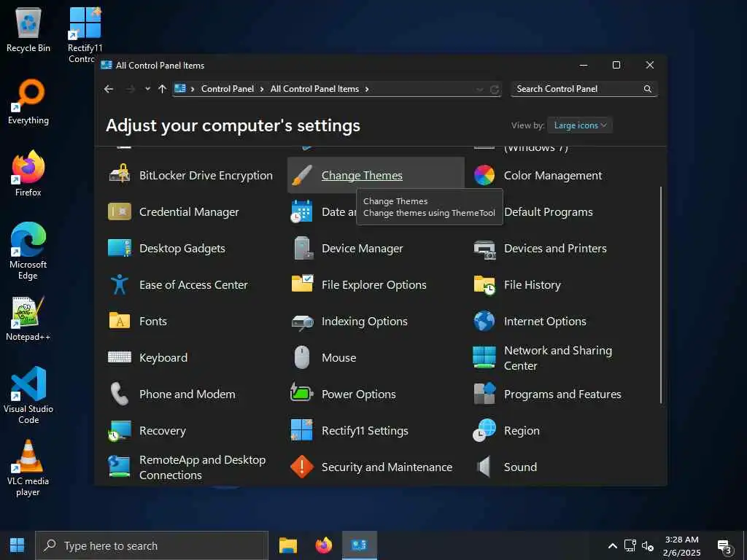Select Control Panel taskbar button
747x560 pixels.
[x=359, y=545]
